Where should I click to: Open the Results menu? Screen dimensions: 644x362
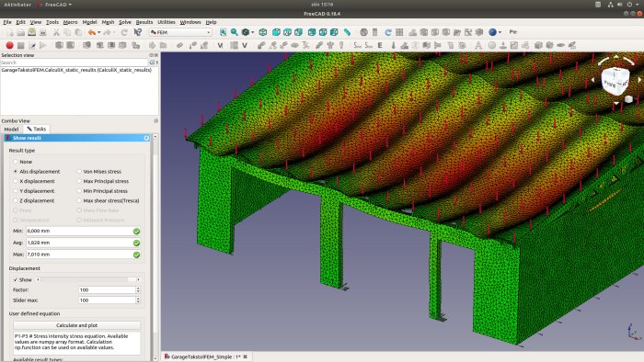[144, 22]
